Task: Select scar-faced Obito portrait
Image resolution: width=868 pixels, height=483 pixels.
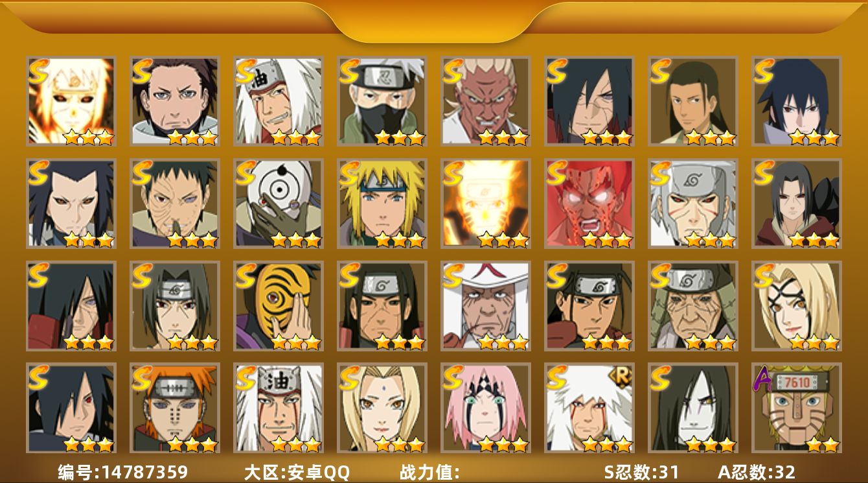Action: click(174, 204)
